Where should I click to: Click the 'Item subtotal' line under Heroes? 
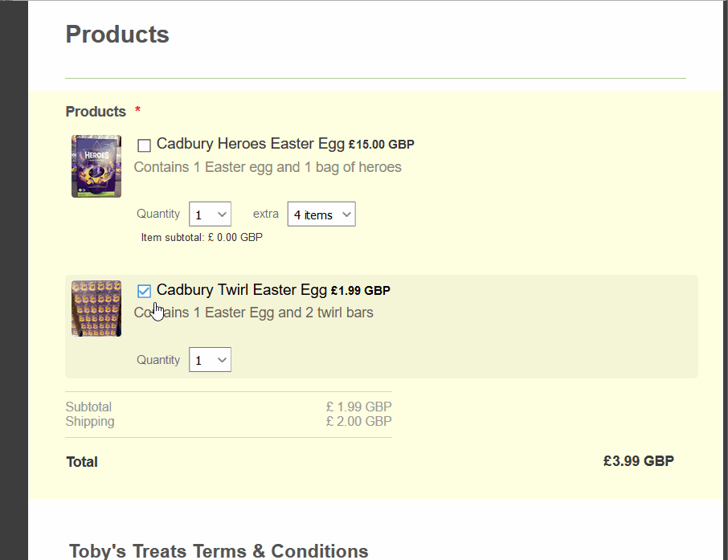(202, 238)
